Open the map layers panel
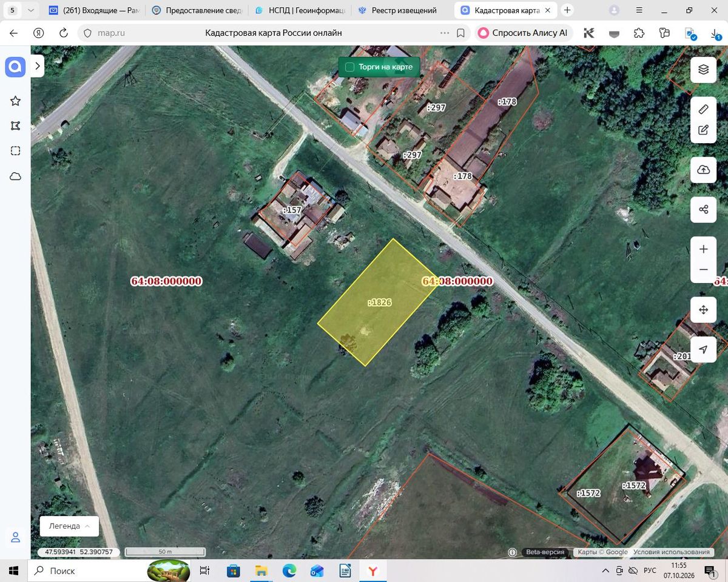This screenshot has width=728, height=582. click(704, 70)
